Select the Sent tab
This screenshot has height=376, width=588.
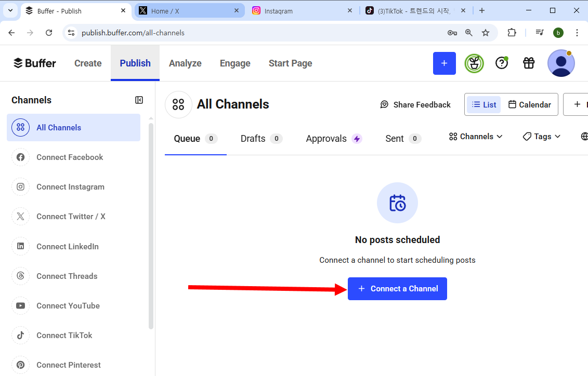coord(403,139)
